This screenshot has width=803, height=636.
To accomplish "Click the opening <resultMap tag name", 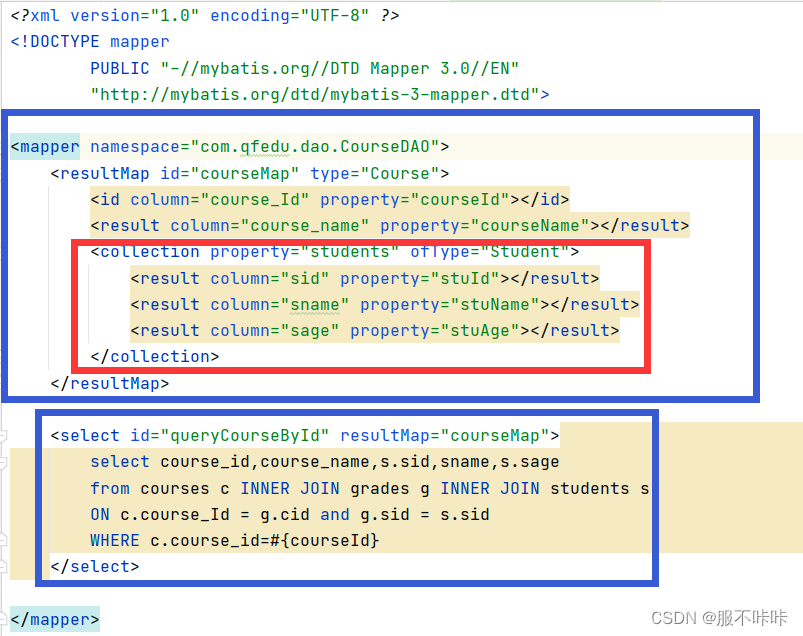I will (x=100, y=174).
